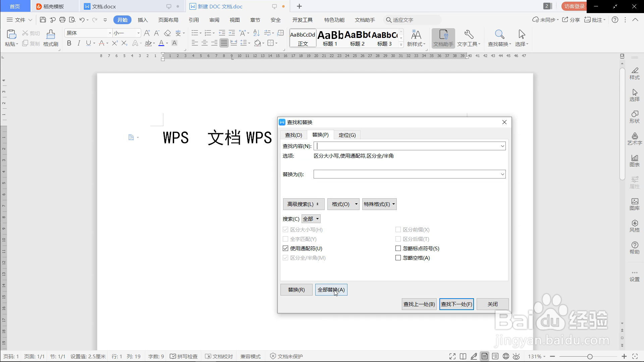This screenshot has height=362, width=644.
Task: Open the font name dropdown
Action: click(x=110, y=33)
